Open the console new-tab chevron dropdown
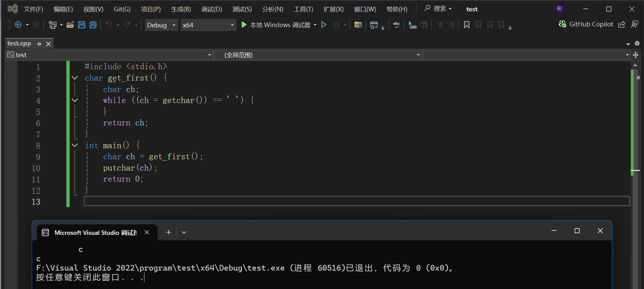The width and height of the screenshot is (644, 289). 184,232
